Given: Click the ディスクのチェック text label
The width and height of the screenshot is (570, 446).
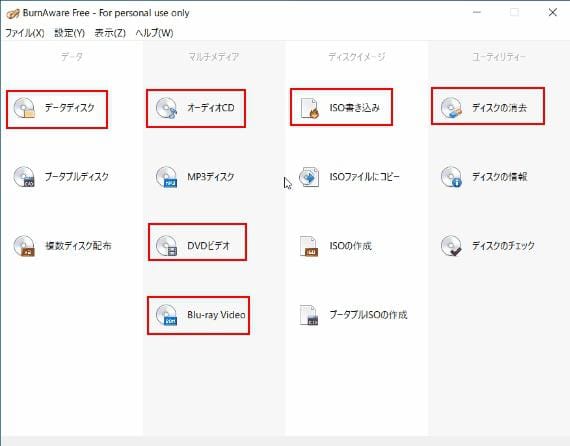Looking at the screenshot, I should (x=503, y=246).
